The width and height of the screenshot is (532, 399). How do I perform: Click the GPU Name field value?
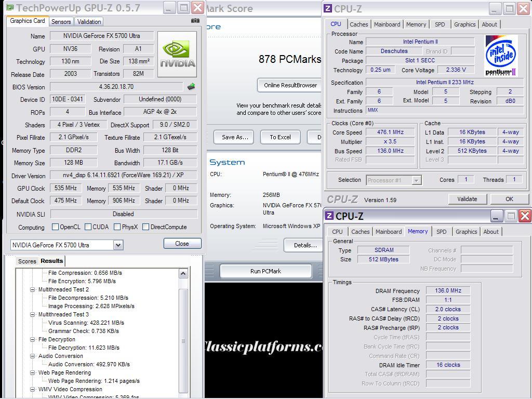tap(101, 36)
